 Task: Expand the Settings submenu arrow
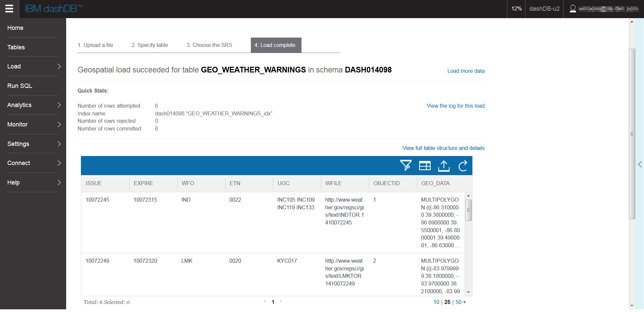click(x=59, y=144)
